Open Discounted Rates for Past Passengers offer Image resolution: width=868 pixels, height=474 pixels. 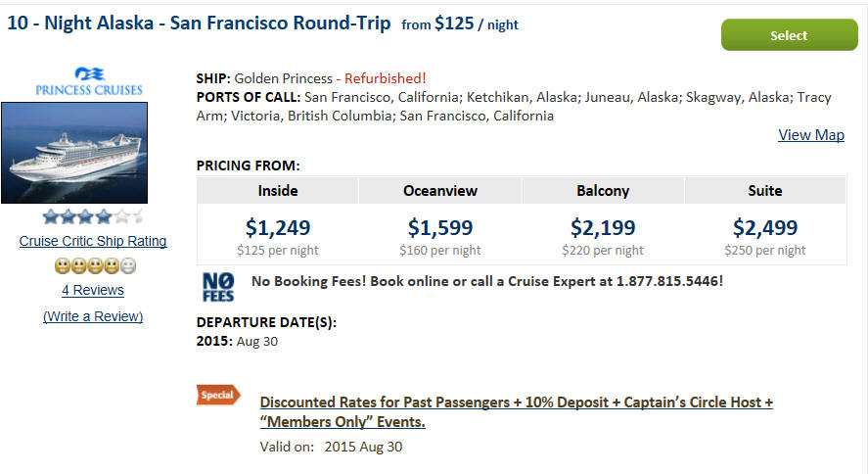click(x=517, y=412)
